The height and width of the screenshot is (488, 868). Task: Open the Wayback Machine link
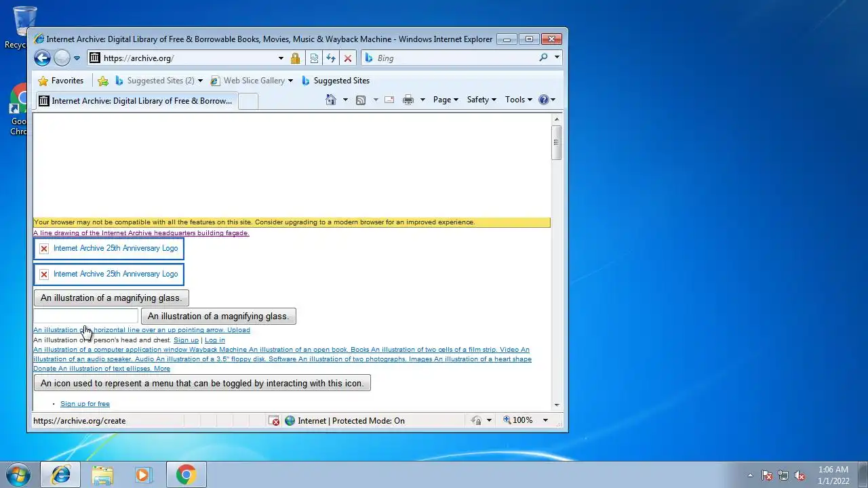(218, 350)
